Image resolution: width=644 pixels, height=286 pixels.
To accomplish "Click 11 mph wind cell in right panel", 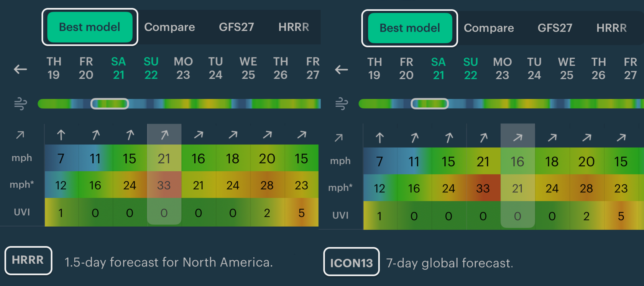I will click(x=414, y=161).
